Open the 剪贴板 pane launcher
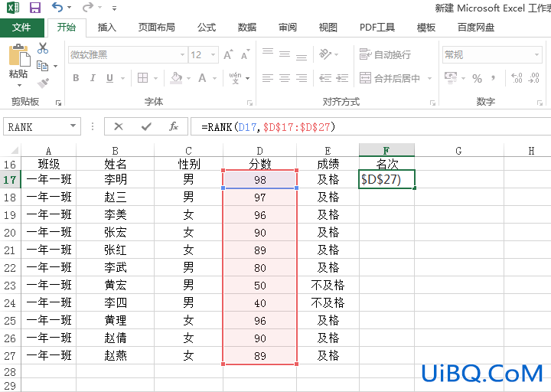This screenshot has height=392, width=551. [x=58, y=103]
